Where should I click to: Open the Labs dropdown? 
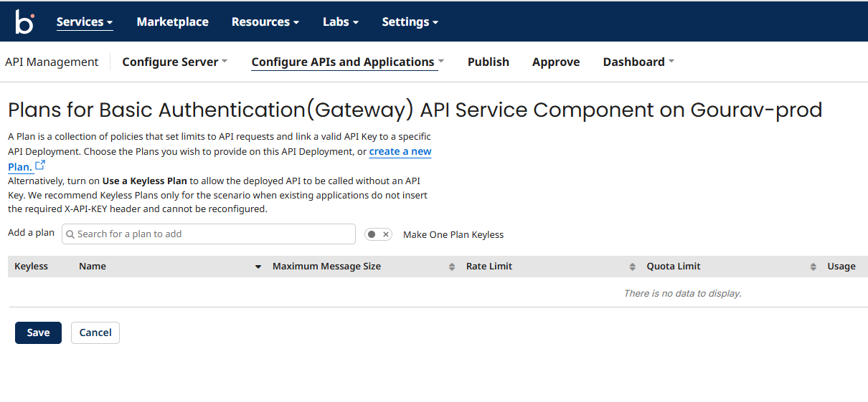pos(340,21)
